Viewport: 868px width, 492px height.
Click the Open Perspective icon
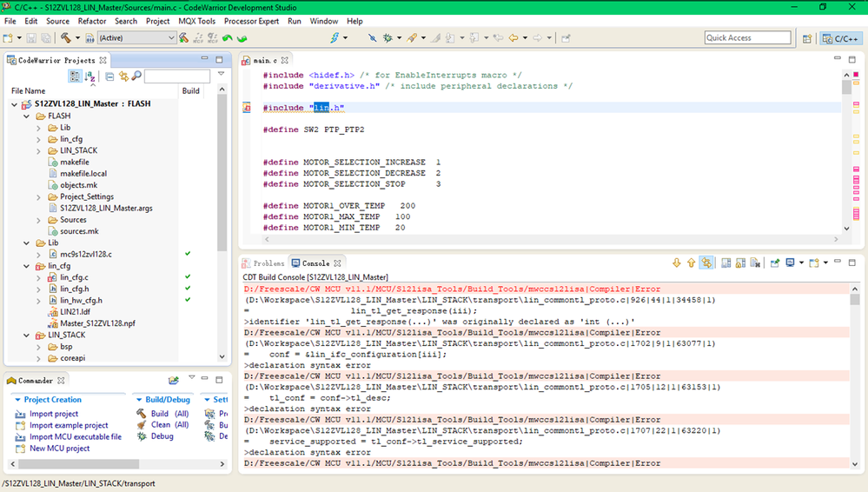807,38
